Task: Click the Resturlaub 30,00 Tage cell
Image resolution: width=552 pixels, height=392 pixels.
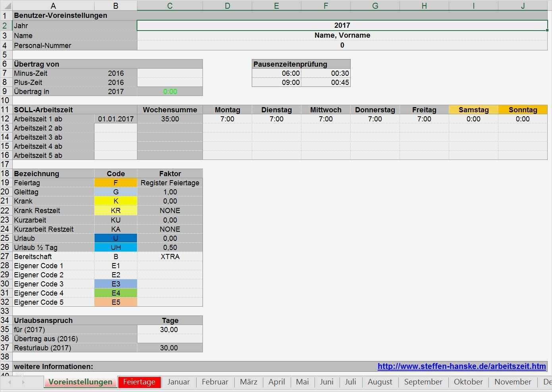Action: (170, 348)
